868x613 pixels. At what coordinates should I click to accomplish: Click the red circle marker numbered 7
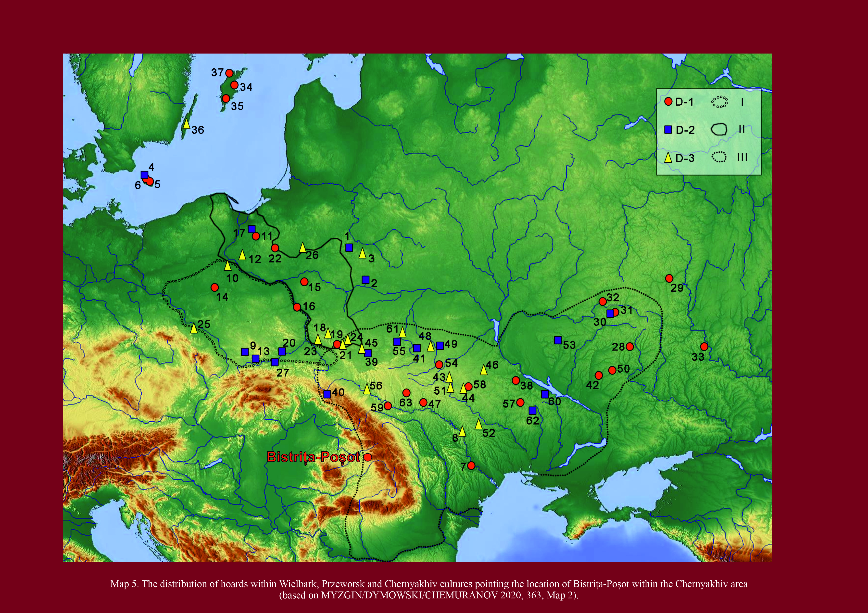tap(471, 465)
